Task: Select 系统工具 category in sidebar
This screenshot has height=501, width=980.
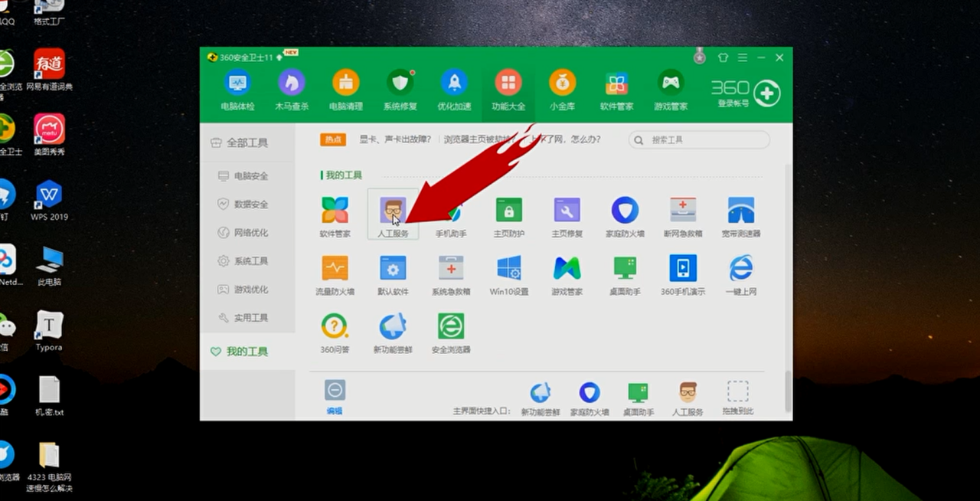Action: (x=247, y=260)
